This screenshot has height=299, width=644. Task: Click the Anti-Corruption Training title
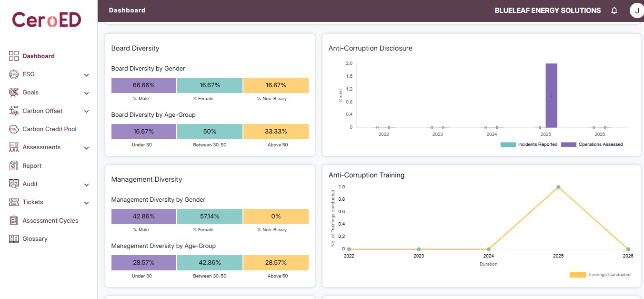[366, 175]
